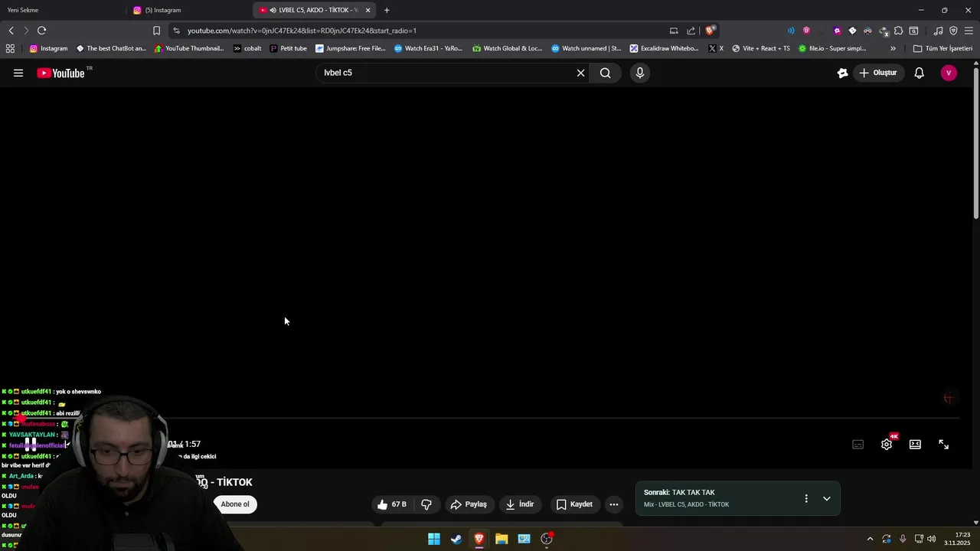The image size is (980, 551).
Task: Open Brave Shields lion icon
Action: coord(710,31)
